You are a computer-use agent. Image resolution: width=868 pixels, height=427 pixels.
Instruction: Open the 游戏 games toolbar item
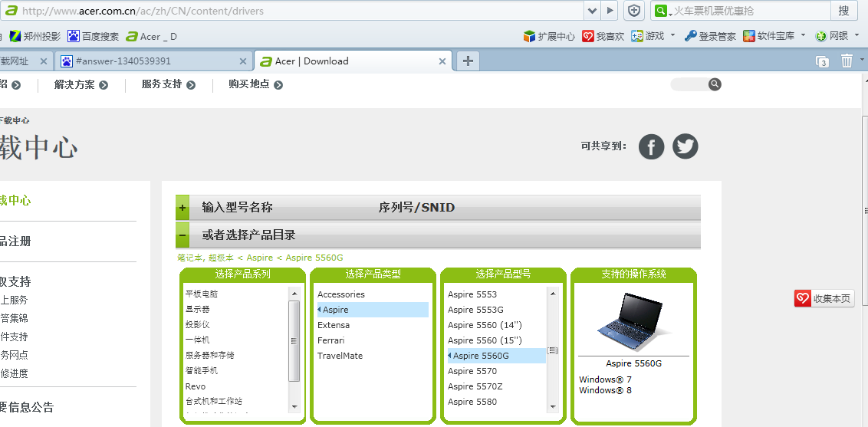point(648,37)
